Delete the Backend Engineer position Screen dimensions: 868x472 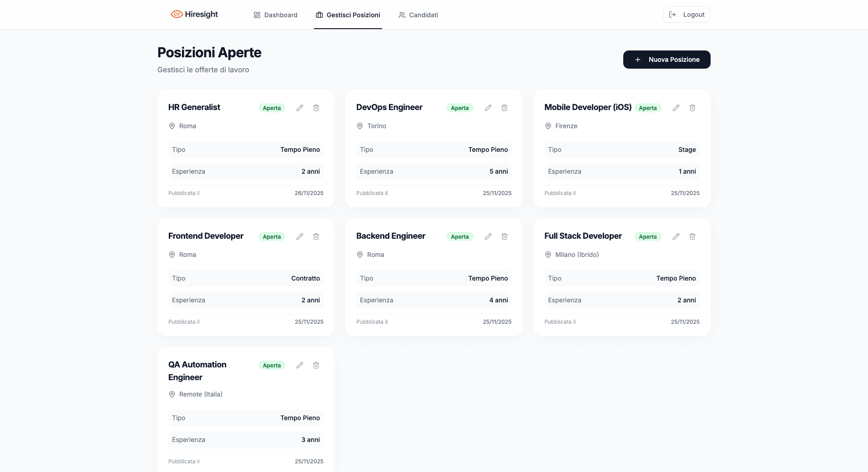[505, 236]
